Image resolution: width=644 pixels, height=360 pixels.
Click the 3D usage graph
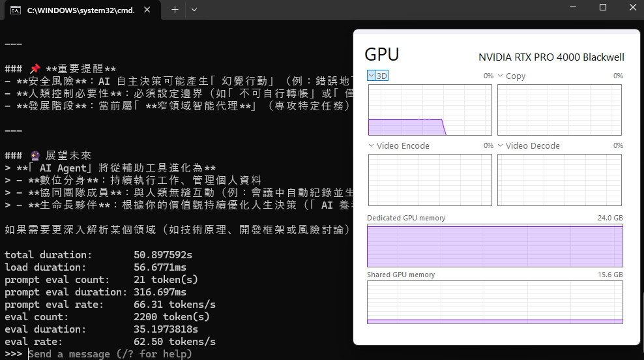430,110
